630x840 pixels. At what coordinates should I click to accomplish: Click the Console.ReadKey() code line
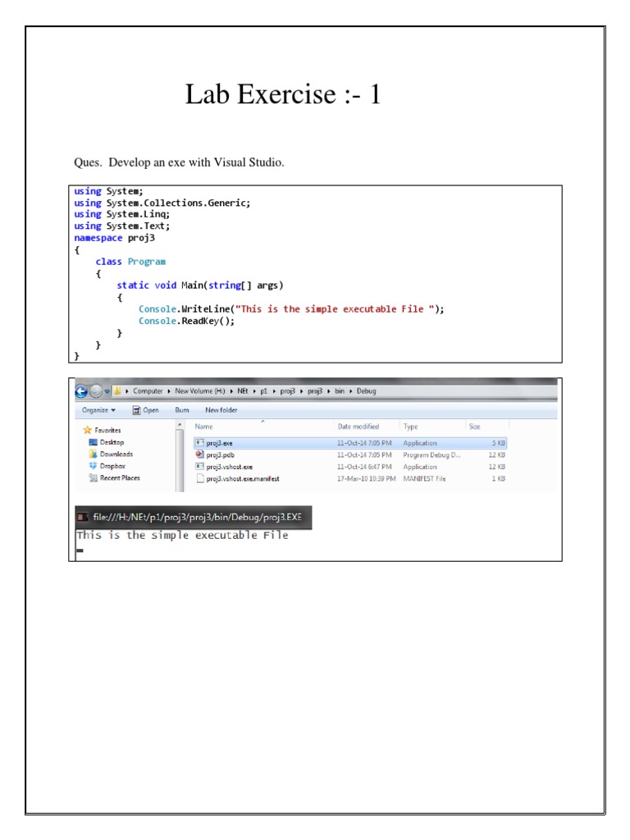point(186,321)
